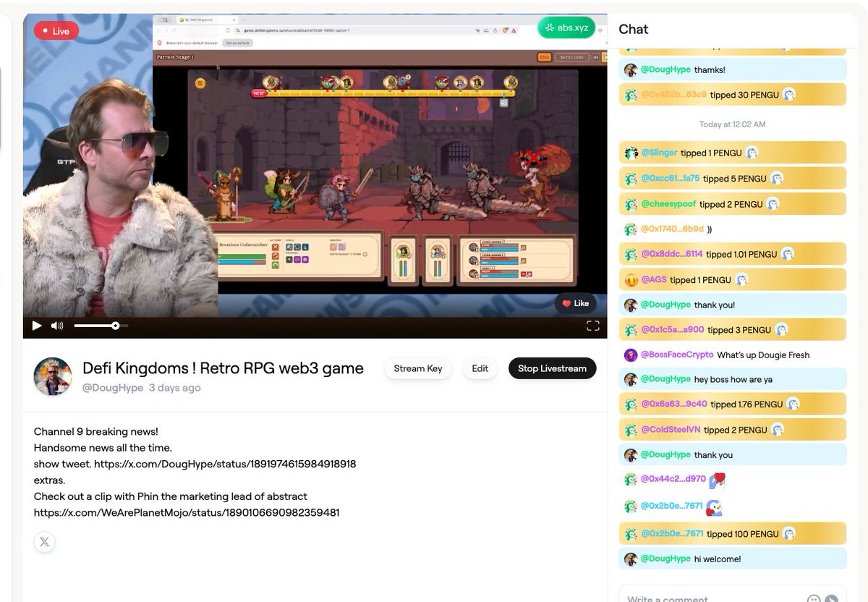Click DougHype's avatar on the 'thamks!' message
This screenshot has width=868, height=602.
click(631, 70)
